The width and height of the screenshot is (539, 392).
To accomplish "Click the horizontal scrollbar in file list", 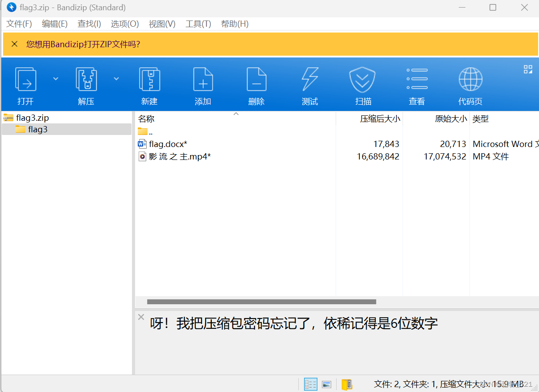I will [x=262, y=302].
